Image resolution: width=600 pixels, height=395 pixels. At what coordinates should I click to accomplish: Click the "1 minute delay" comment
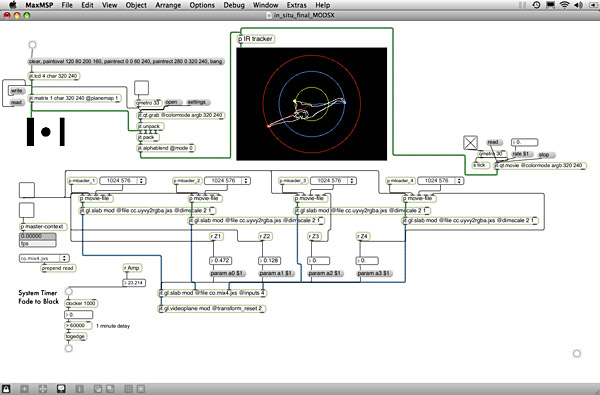point(113,326)
